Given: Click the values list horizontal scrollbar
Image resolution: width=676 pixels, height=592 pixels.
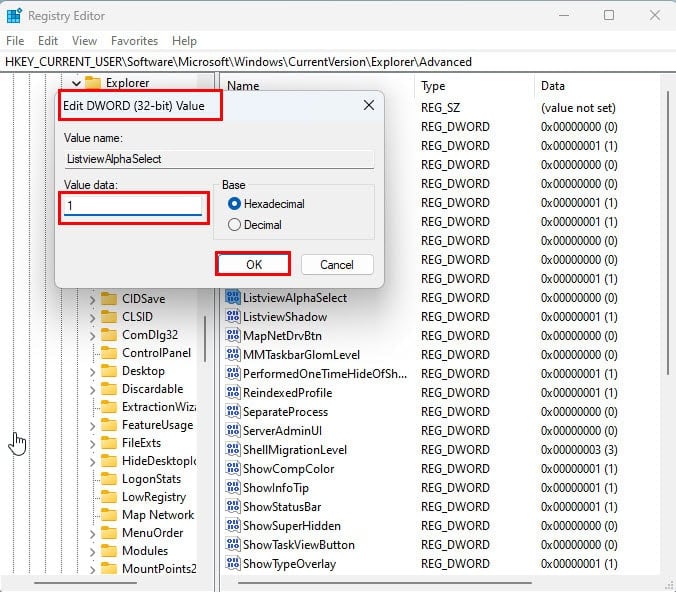Looking at the screenshot, I should point(385,582).
